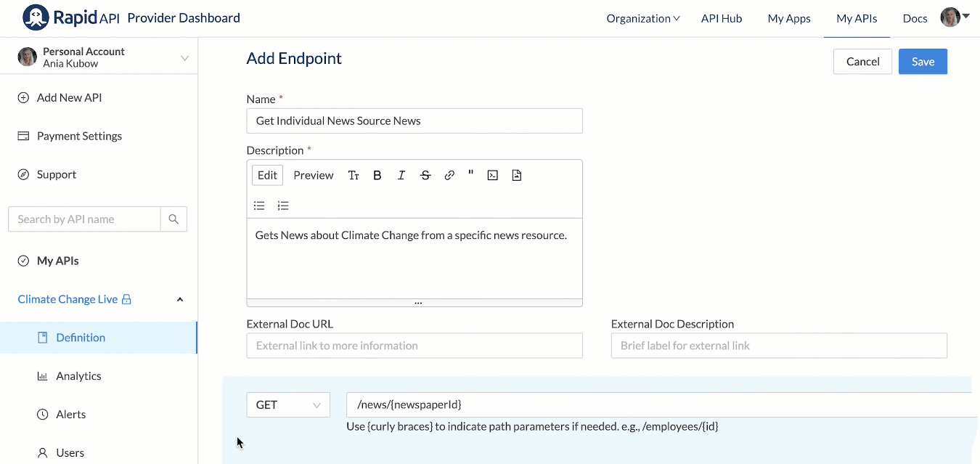Click the search magnifier button
Viewport: 980px width, 464px height.
pos(173,219)
